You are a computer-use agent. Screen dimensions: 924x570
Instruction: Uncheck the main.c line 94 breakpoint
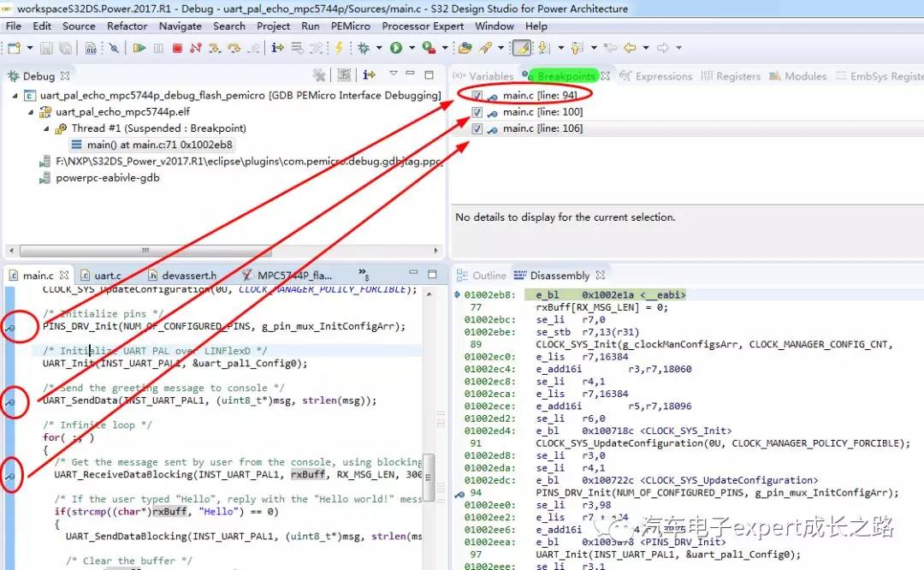[477, 96]
